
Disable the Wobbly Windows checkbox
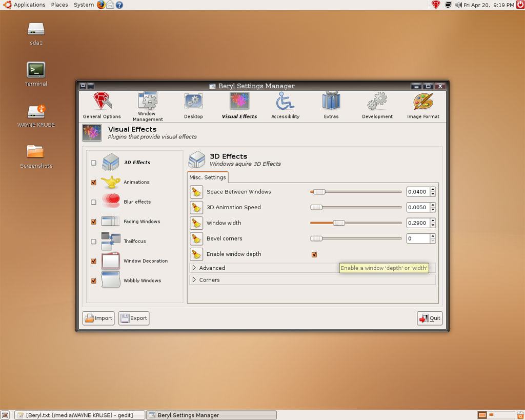93,281
